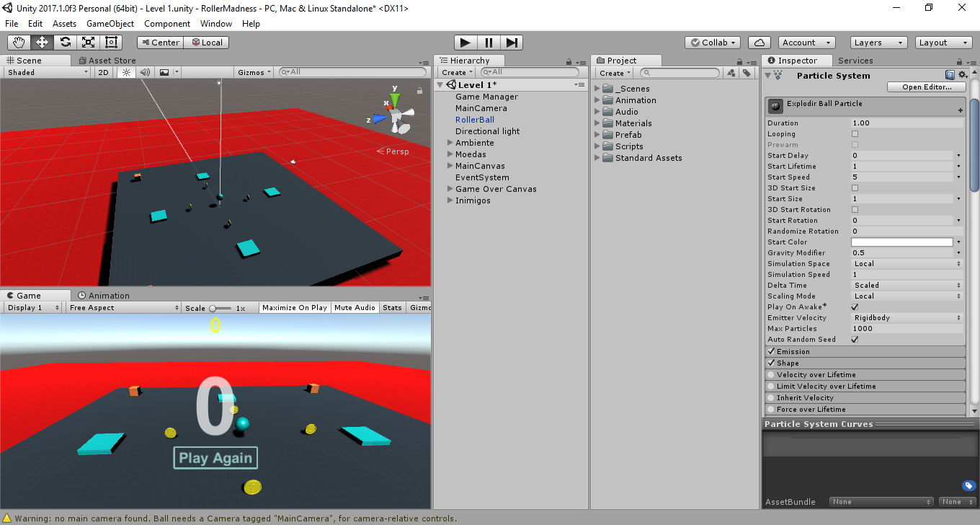This screenshot has height=525, width=980.
Task: Click Play Again in Game view
Action: (x=215, y=458)
